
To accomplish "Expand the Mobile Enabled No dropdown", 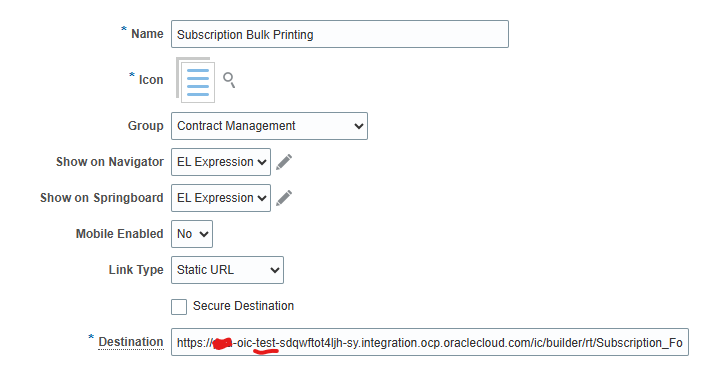I will [192, 234].
